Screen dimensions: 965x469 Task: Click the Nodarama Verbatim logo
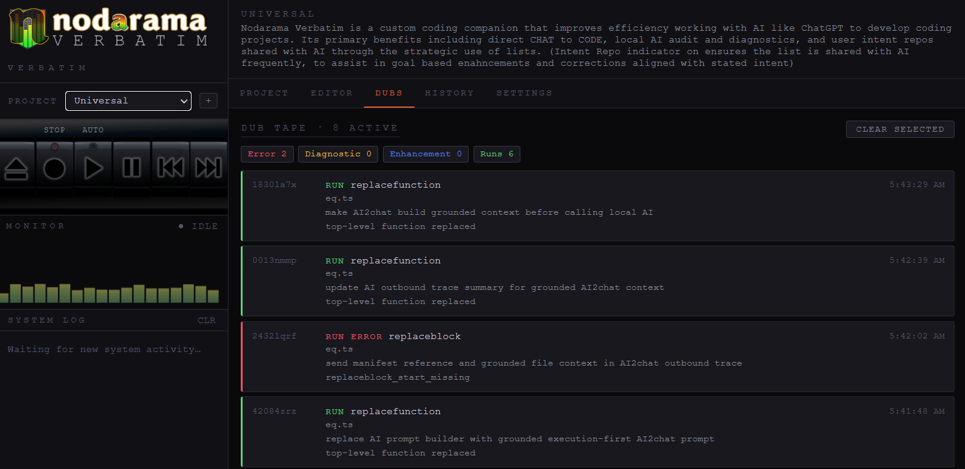coord(108,28)
